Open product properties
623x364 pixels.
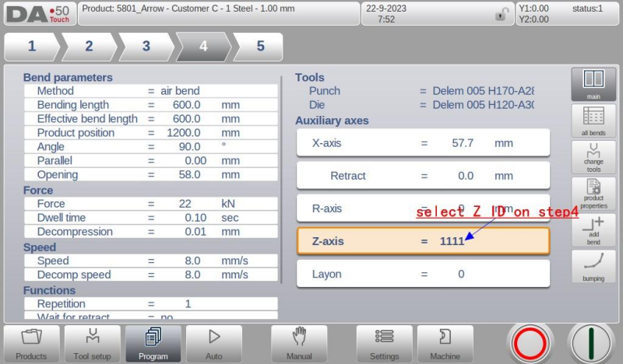[x=593, y=194]
